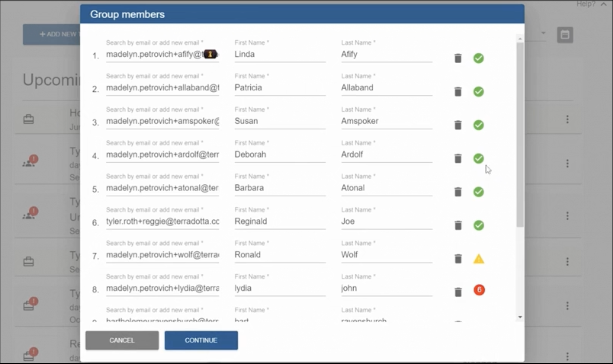
Task: Edit First Name field containing lydia
Action: pos(280,288)
